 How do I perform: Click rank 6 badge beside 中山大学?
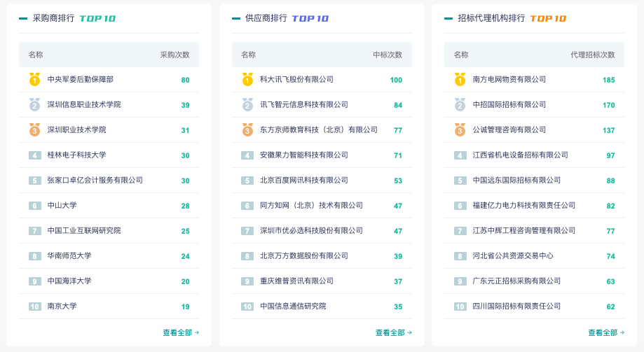(35, 206)
